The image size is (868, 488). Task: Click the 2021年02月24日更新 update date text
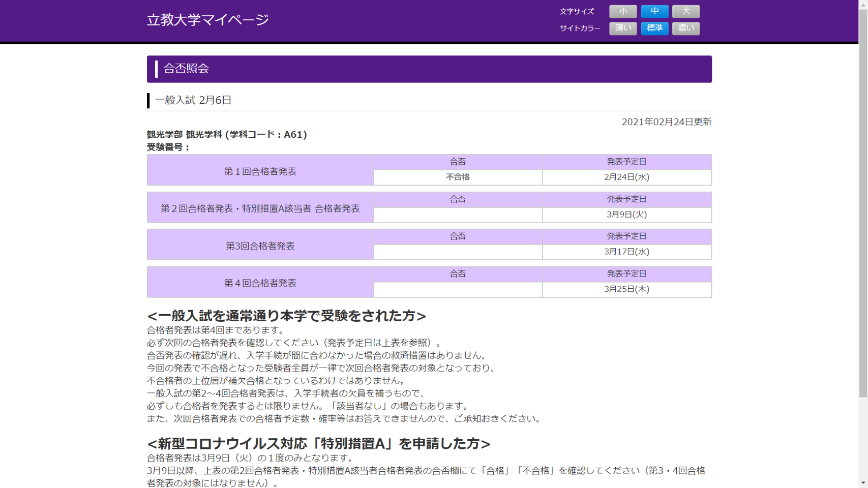click(666, 122)
